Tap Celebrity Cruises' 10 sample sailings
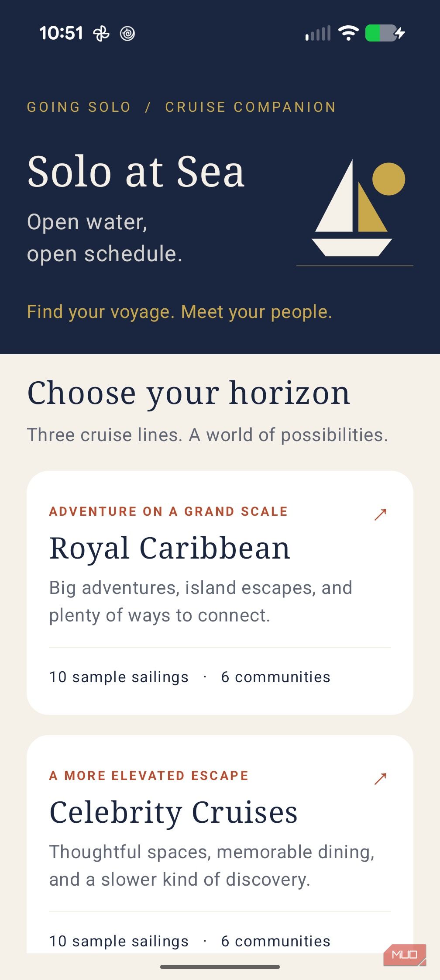 (119, 941)
